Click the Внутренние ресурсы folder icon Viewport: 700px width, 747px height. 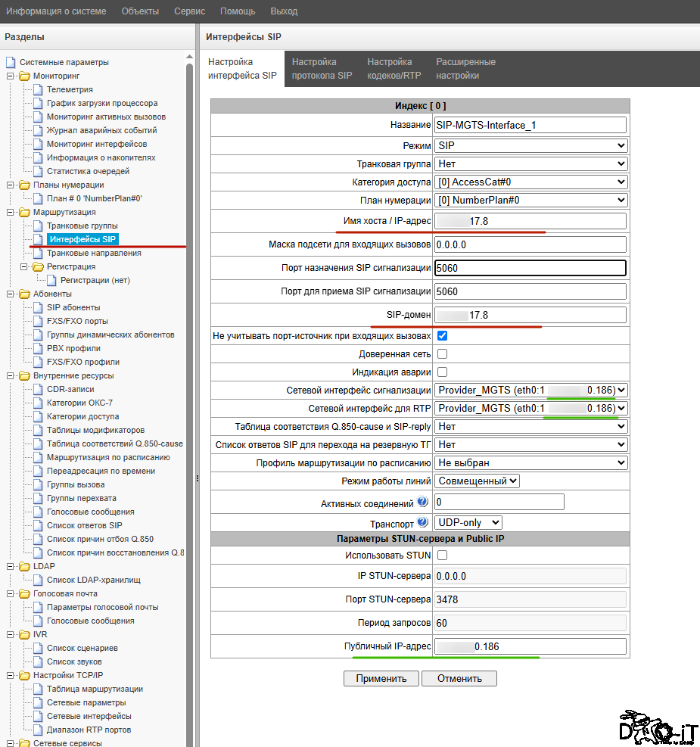coord(24,376)
